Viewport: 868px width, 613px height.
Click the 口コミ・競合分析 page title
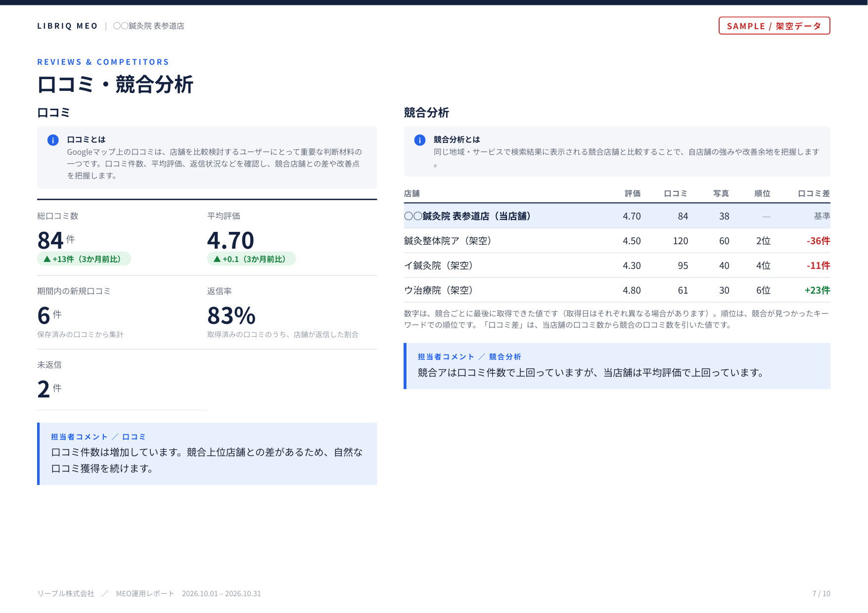point(115,84)
